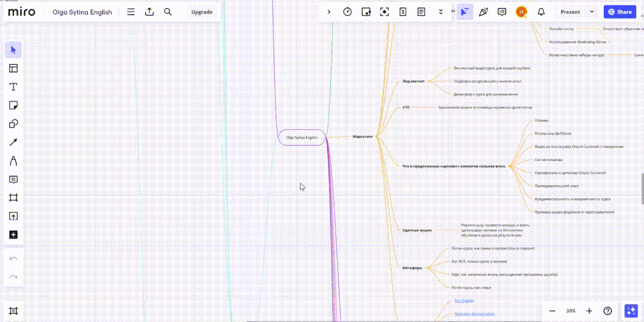This screenshot has width=644, height=322.
Task: Select the Sticky note tool
Action: [x=13, y=105]
